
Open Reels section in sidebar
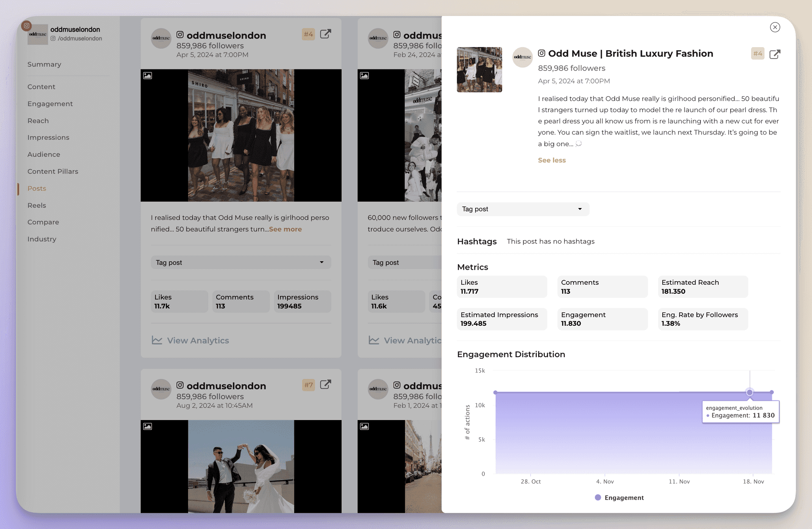tap(37, 205)
